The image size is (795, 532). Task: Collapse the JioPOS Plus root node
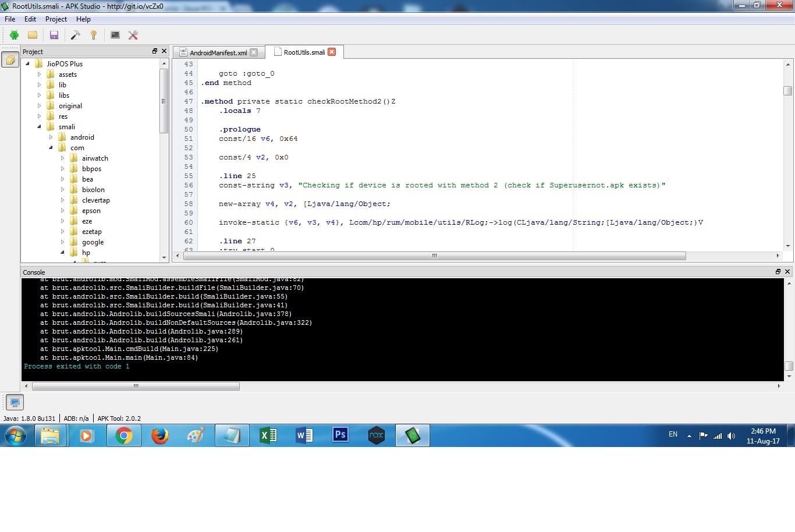(x=27, y=64)
